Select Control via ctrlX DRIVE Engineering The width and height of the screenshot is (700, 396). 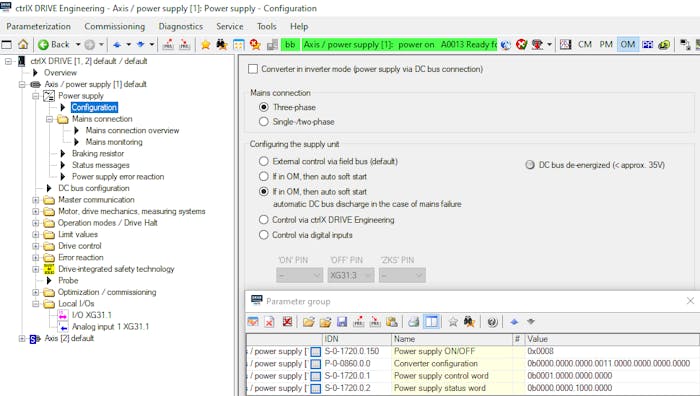[x=264, y=220]
